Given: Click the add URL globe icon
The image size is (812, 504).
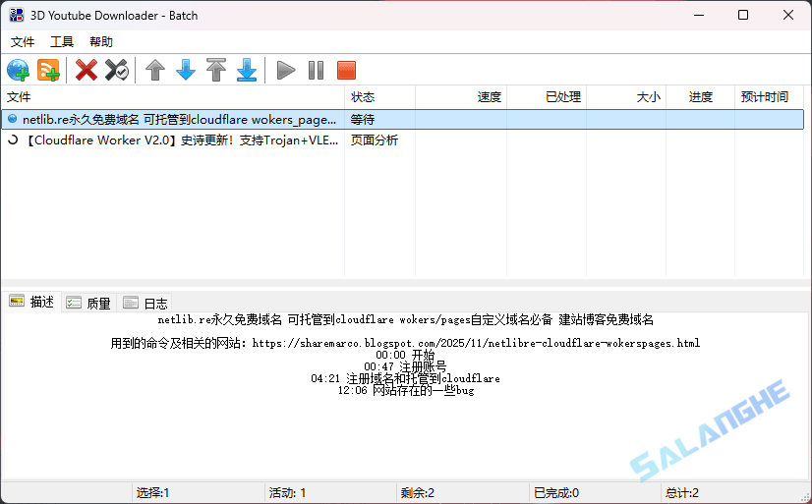Looking at the screenshot, I should [18, 70].
